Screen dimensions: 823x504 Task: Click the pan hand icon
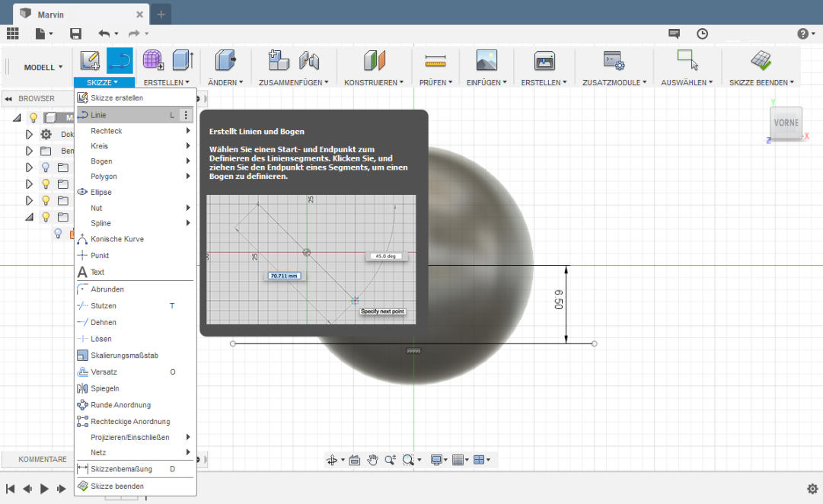pyautogui.click(x=372, y=460)
